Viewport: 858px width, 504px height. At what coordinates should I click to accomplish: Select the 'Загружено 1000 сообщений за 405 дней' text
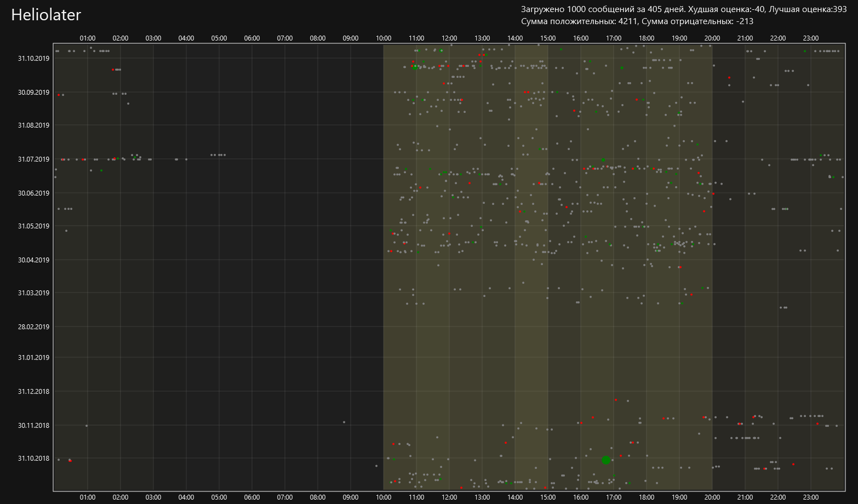tap(603, 9)
